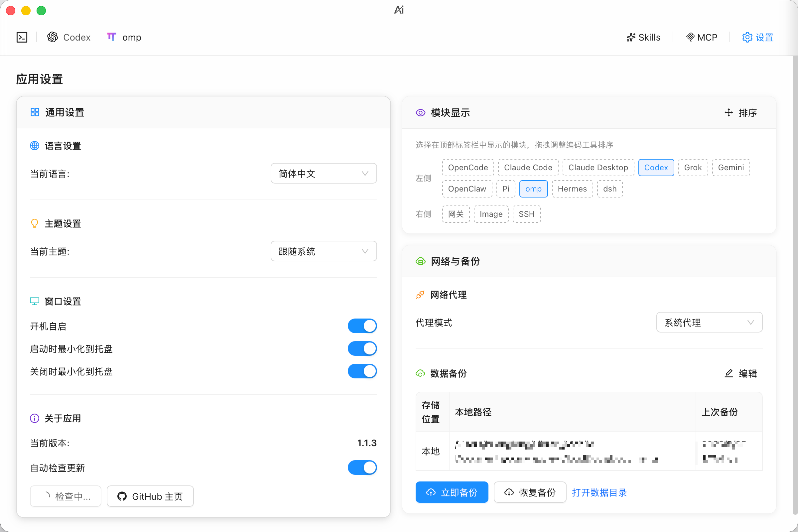The height and width of the screenshot is (532, 798).
Task: Toggle Claude Desktop module visibility
Action: (598, 168)
